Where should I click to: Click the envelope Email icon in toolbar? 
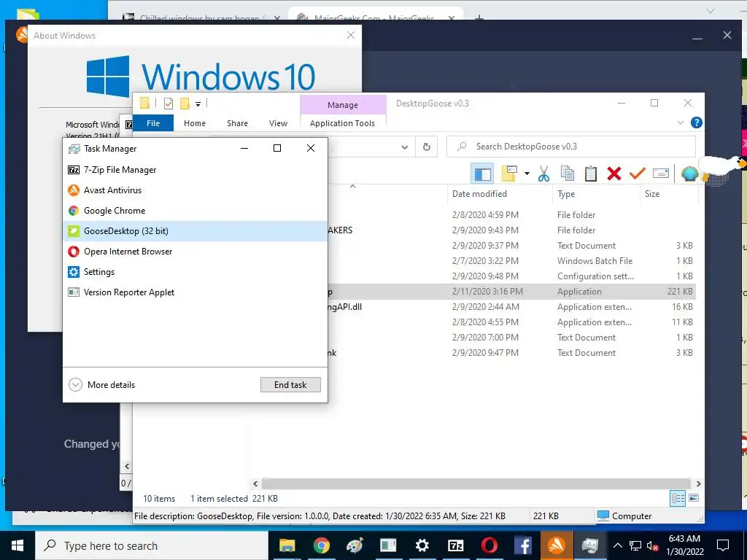661,174
